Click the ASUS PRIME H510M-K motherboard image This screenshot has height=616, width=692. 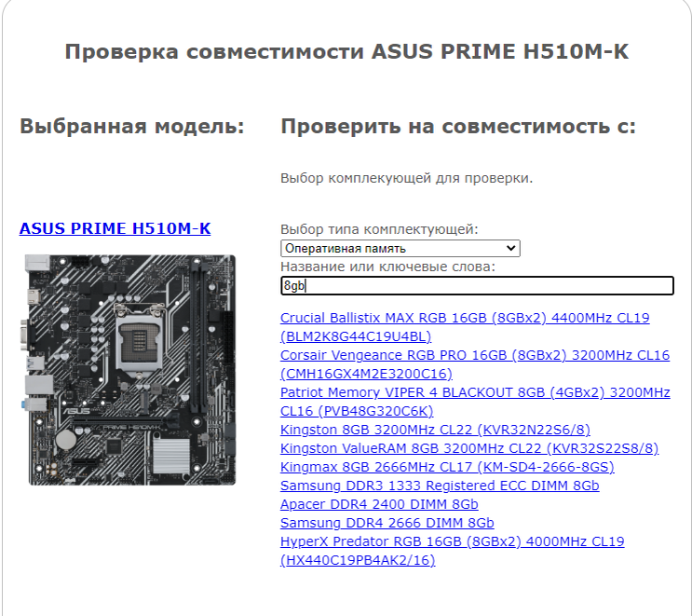[129, 370]
